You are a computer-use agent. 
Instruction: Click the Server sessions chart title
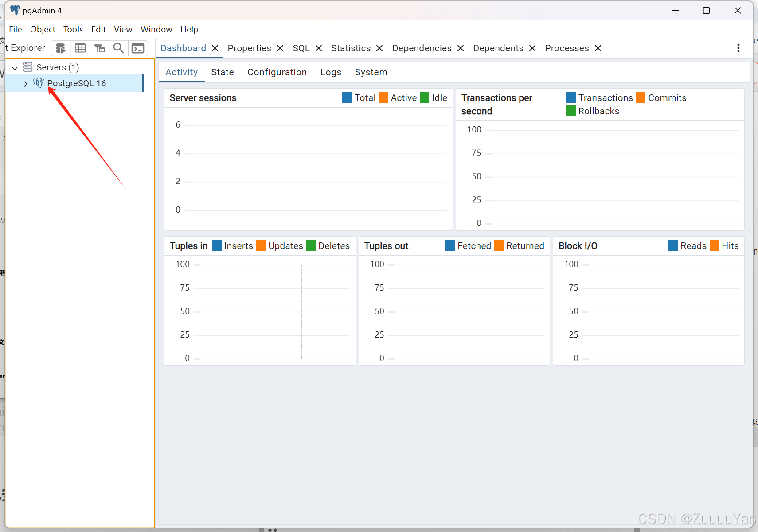pyautogui.click(x=203, y=98)
